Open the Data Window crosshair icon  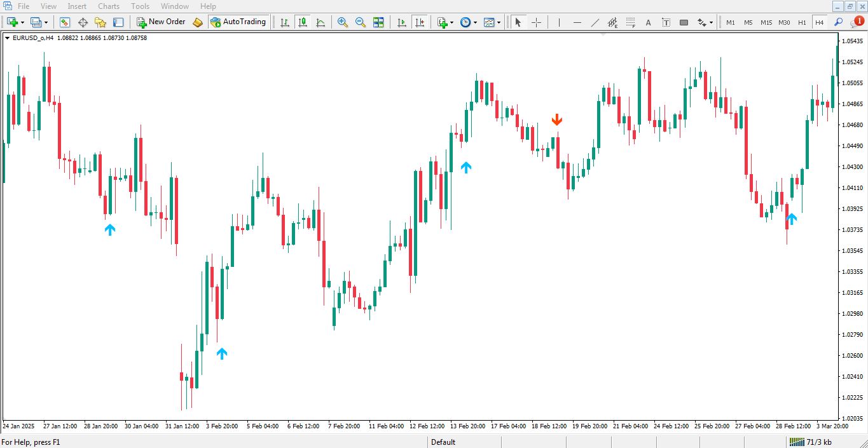83,22
